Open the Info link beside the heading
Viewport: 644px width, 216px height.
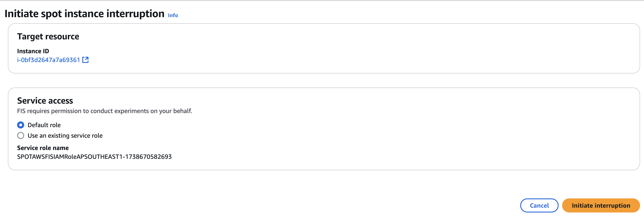tap(173, 15)
